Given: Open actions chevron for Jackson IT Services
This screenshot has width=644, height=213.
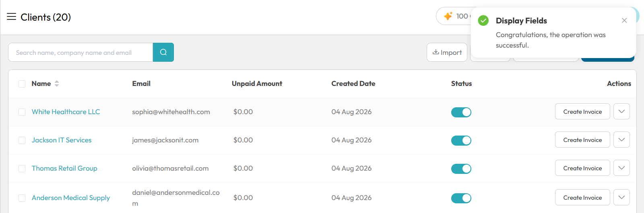Looking at the screenshot, I should pyautogui.click(x=621, y=140).
